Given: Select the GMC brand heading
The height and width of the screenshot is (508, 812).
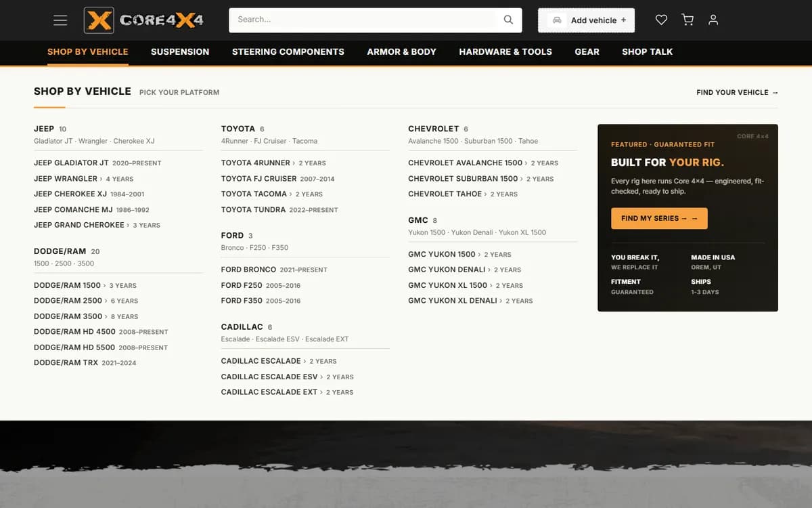Looking at the screenshot, I should coord(418,220).
